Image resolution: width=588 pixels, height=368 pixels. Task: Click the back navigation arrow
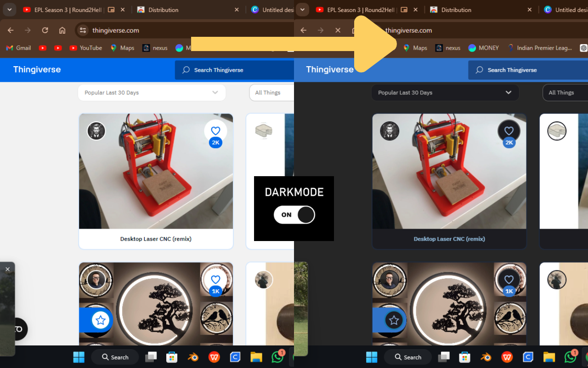[11, 30]
